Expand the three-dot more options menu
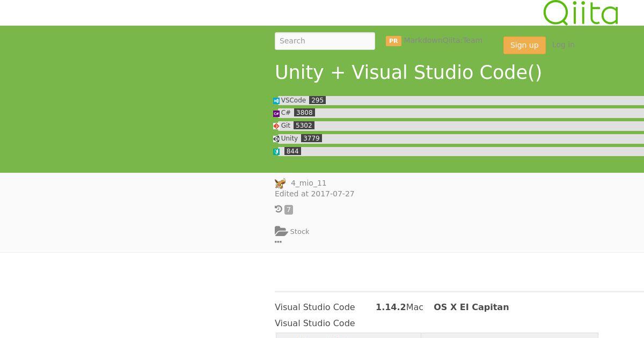This screenshot has width=644, height=338. coord(278,242)
